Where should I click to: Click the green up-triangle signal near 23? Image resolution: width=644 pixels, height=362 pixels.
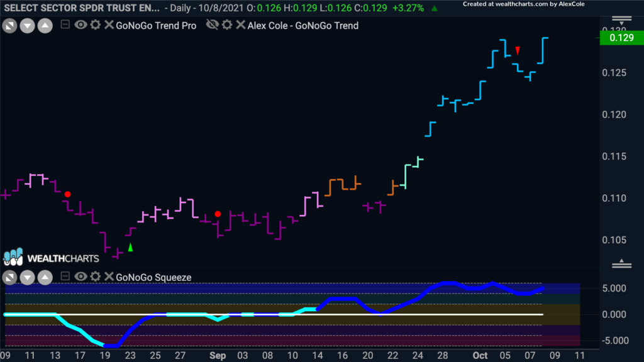(x=130, y=247)
